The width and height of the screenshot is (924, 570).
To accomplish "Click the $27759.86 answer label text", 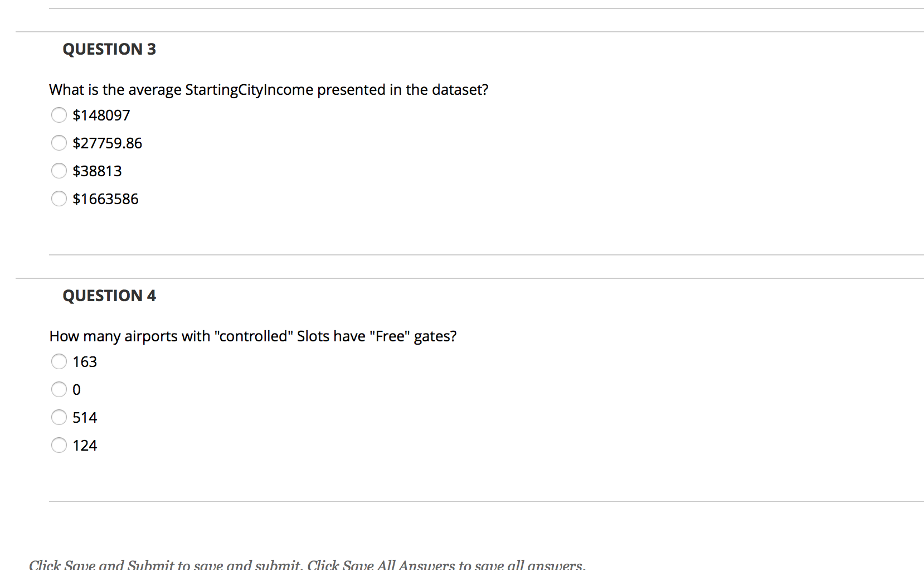I will pyautogui.click(x=108, y=143).
